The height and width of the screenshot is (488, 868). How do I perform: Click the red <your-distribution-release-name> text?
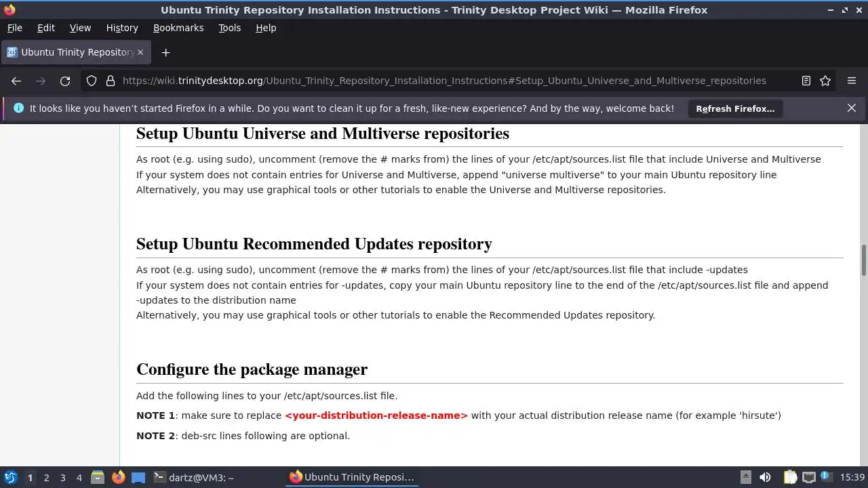pos(376,415)
